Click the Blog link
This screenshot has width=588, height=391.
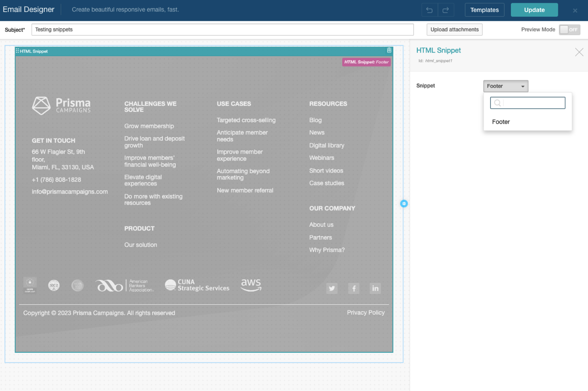pyautogui.click(x=315, y=120)
